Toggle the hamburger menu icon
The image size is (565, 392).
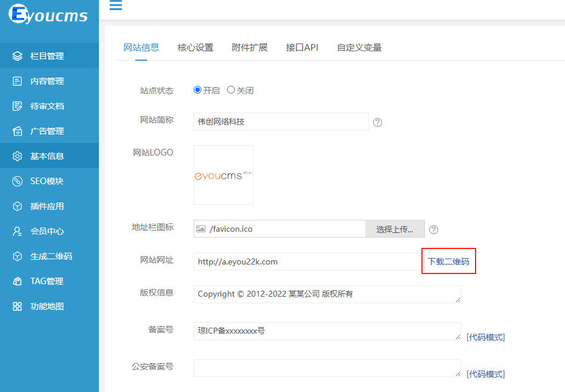(116, 5)
